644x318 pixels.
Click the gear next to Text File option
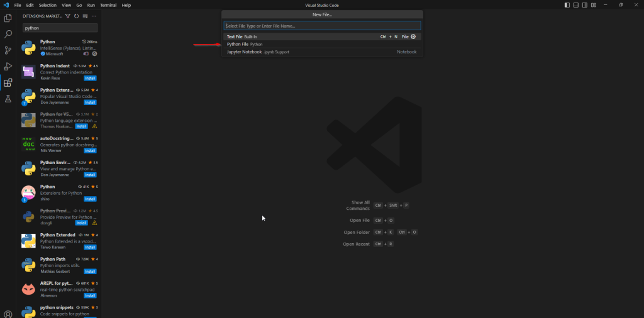[x=413, y=36]
